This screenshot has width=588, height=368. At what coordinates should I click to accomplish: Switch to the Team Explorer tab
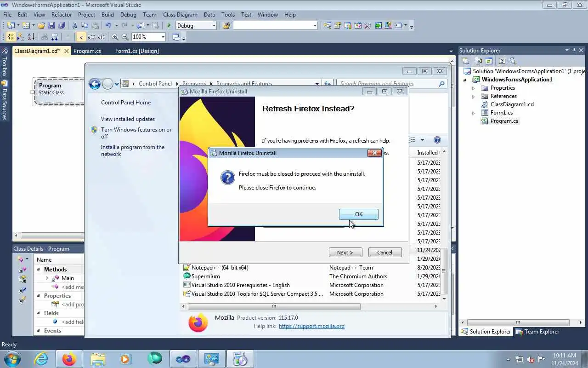[537, 332]
